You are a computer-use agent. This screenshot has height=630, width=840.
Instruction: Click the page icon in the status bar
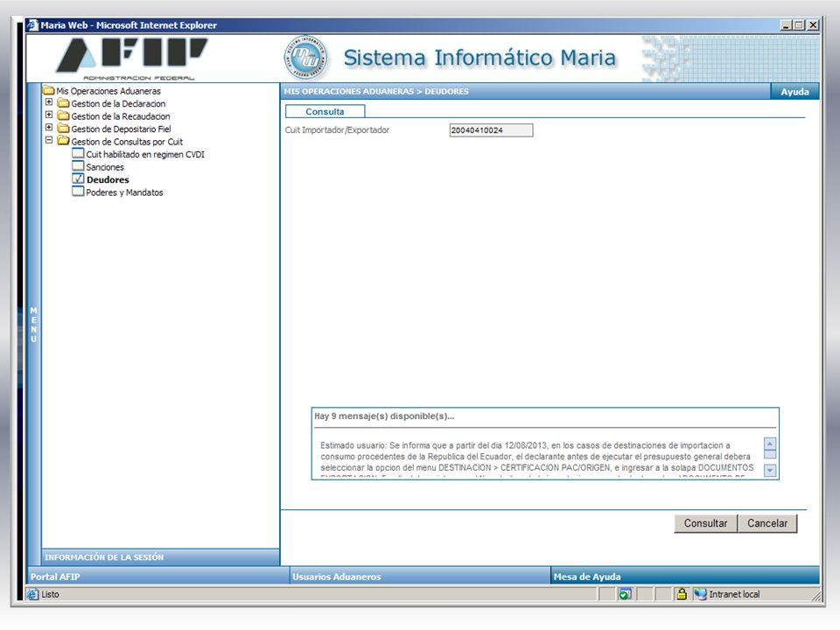pyautogui.click(x=32, y=594)
